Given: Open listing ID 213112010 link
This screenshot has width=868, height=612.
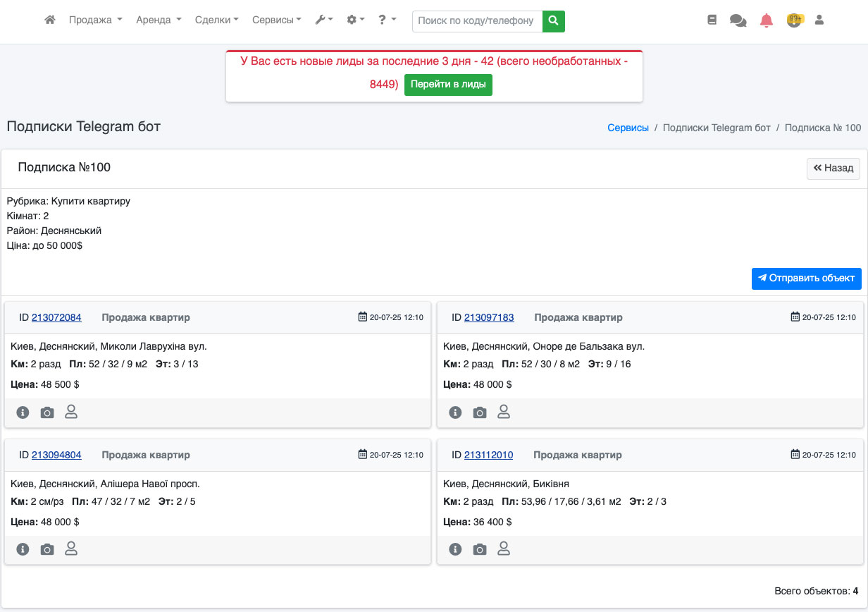Looking at the screenshot, I should [x=488, y=455].
